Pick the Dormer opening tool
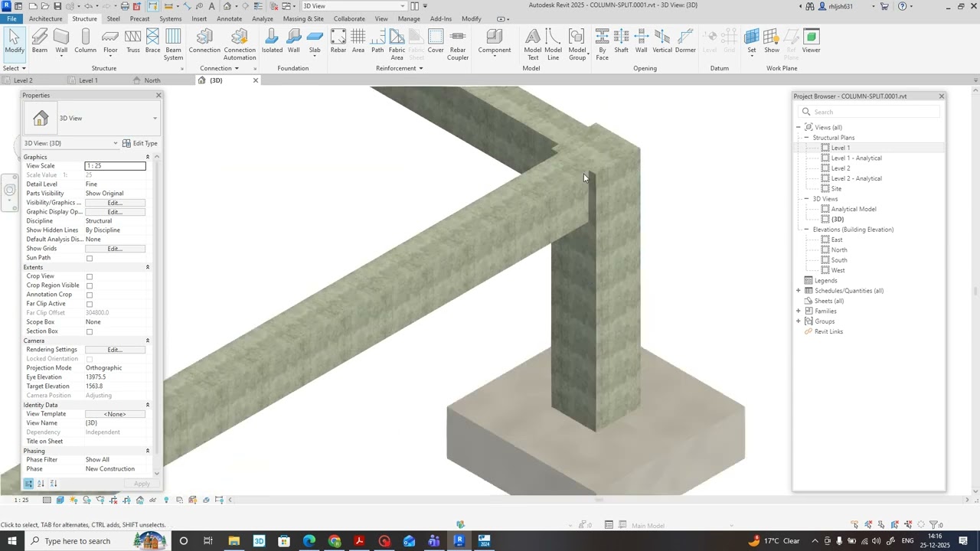This screenshot has width=980, height=551. (685, 41)
